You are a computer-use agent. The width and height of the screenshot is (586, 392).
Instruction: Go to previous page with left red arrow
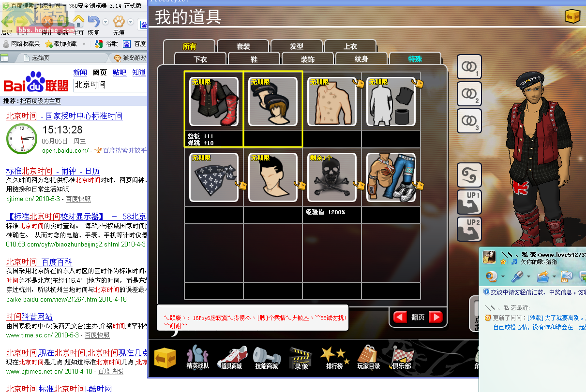400,317
